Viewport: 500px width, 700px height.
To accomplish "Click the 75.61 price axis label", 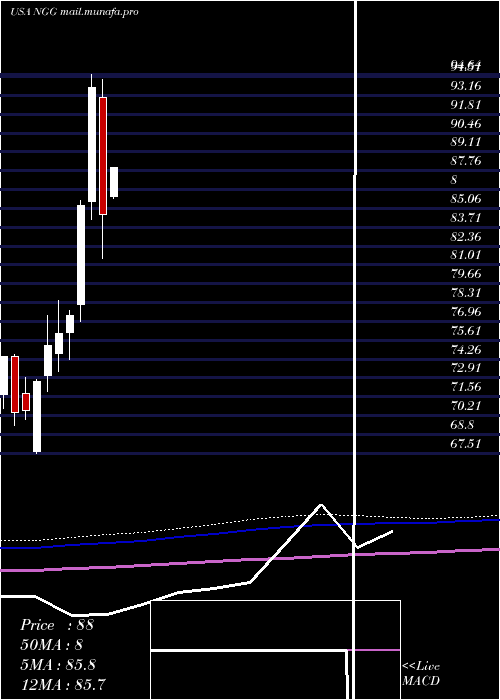I will pos(466,330).
